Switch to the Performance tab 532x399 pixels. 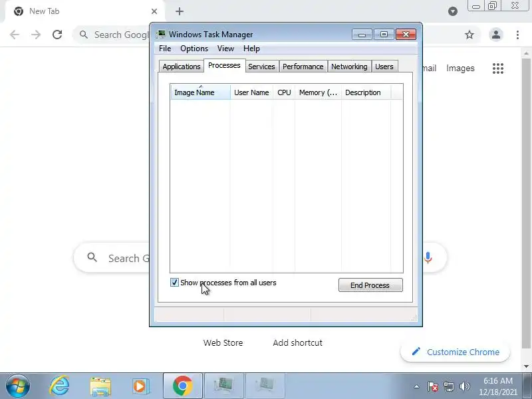click(x=303, y=66)
